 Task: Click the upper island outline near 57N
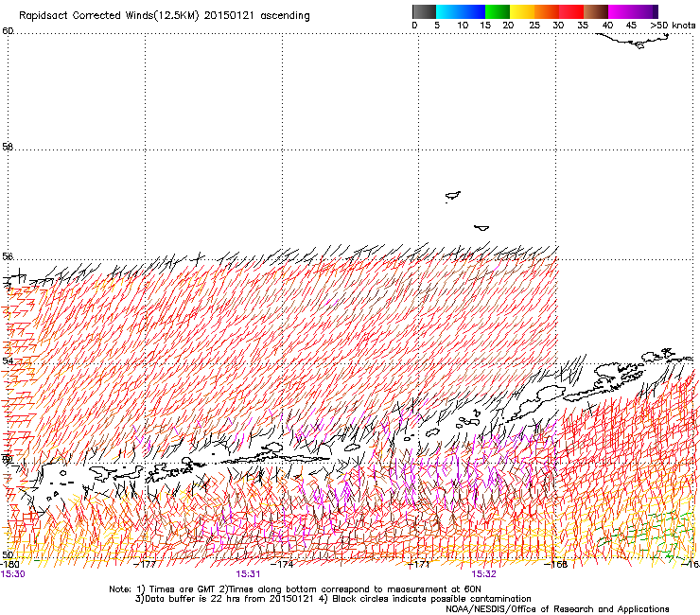453,195
